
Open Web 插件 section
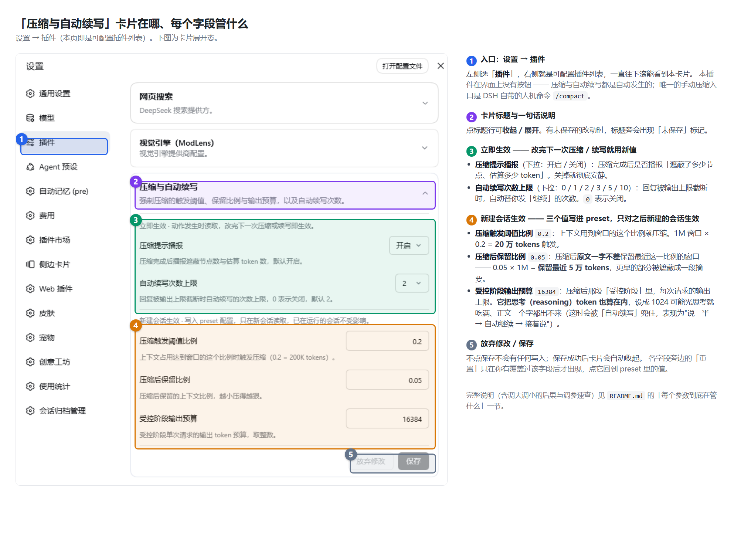click(x=65, y=289)
